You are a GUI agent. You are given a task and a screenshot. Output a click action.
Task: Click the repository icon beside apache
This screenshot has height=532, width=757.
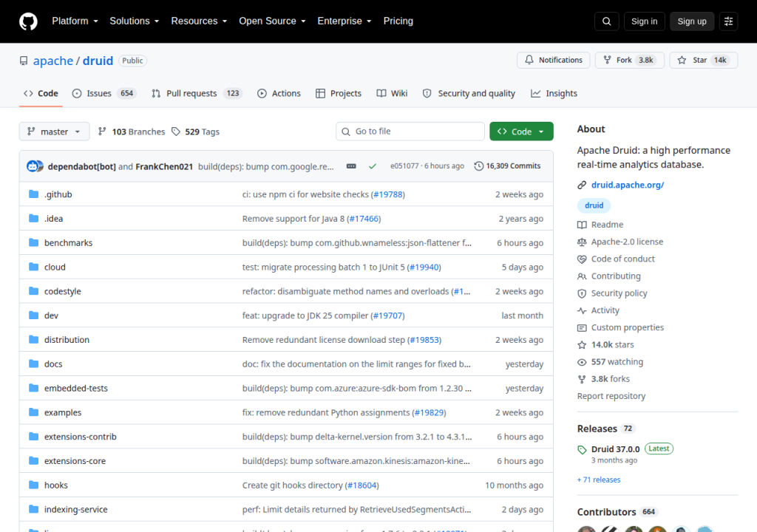click(24, 61)
